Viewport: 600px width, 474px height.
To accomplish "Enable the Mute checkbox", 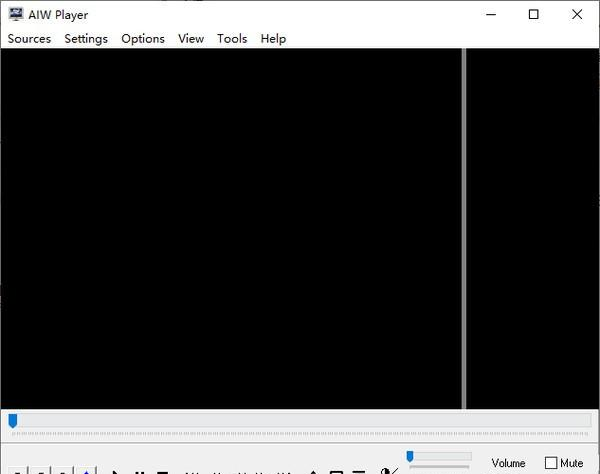I will (551, 463).
